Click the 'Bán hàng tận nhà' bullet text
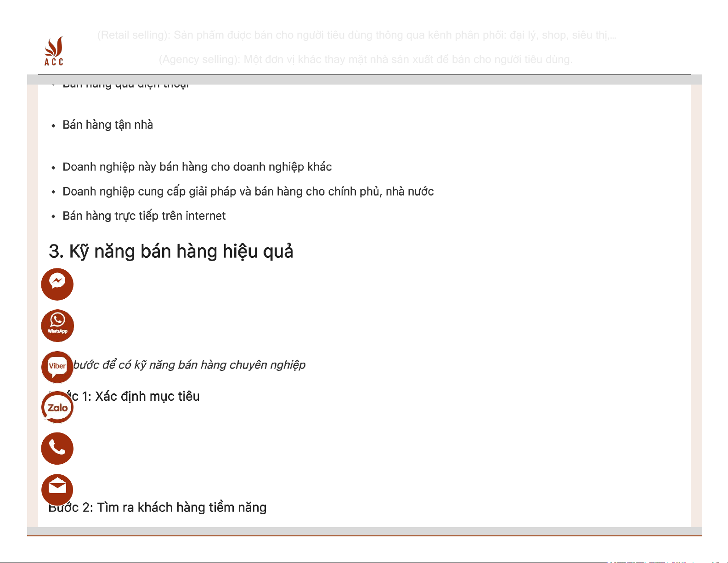This screenshot has height=563, width=728. [x=107, y=125]
